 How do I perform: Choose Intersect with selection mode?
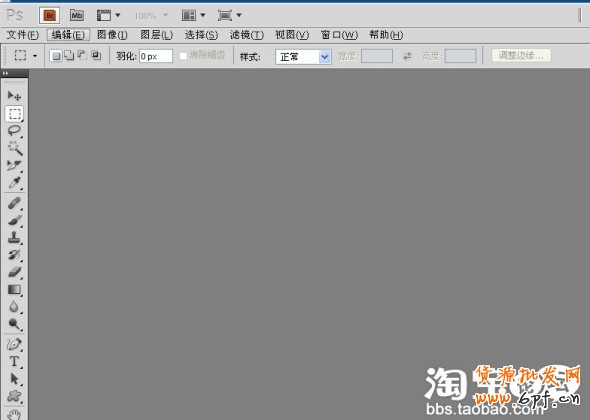pos(96,56)
